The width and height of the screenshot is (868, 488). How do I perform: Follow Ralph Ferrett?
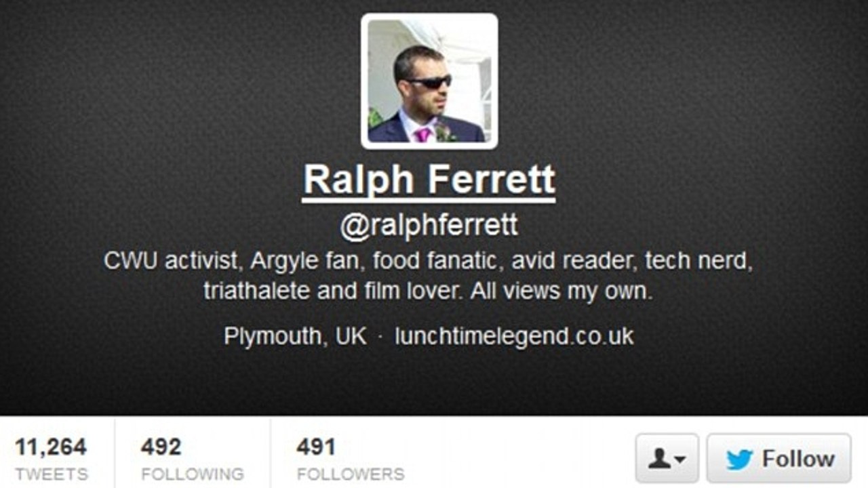[x=778, y=459]
